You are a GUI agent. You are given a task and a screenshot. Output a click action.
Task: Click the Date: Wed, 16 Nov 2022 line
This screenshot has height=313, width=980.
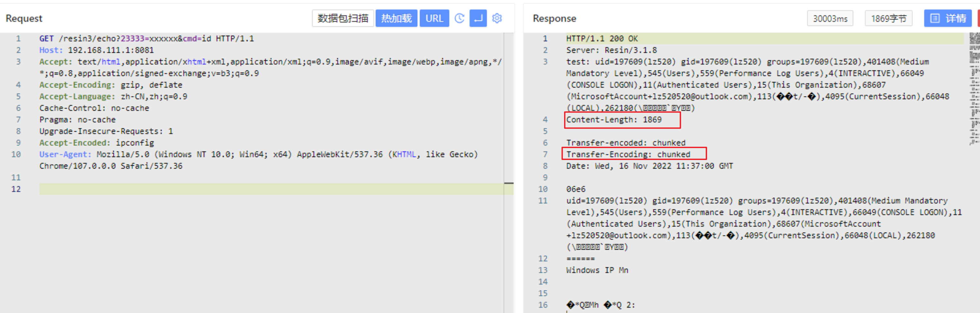[x=649, y=166]
